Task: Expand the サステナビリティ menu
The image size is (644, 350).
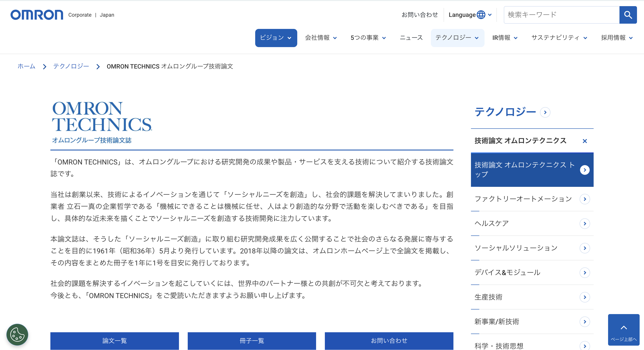Action: click(x=559, y=38)
